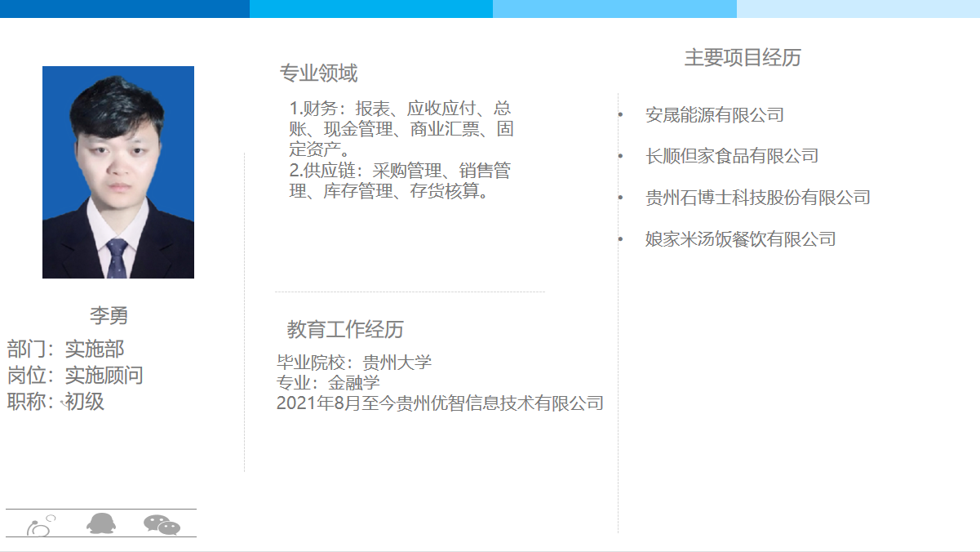
Task: Select the 贵州石博士科技股份有限公司 list item
Action: [757, 198]
